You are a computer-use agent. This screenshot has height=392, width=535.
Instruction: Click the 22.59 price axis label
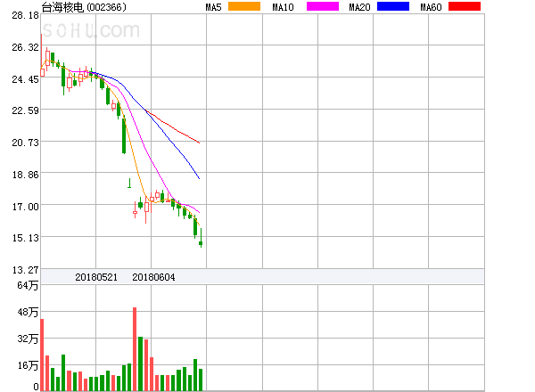[x=26, y=110]
